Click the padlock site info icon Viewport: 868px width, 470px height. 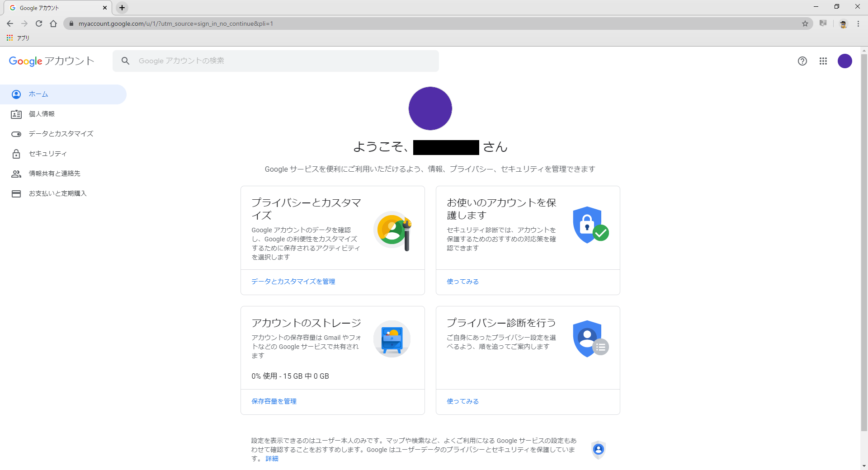[x=71, y=23]
